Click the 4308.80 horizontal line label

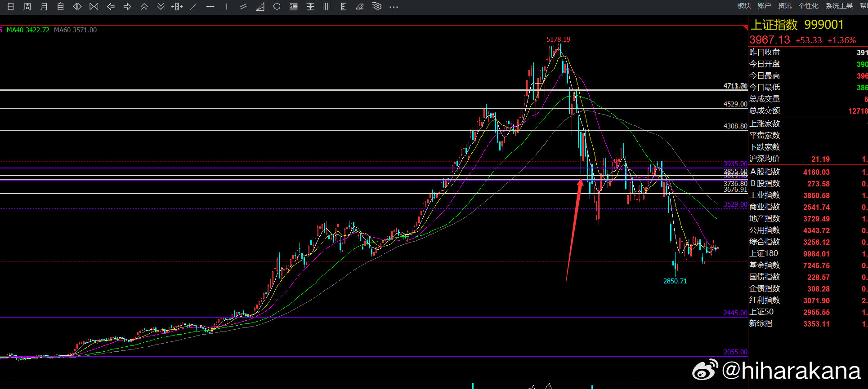click(735, 126)
